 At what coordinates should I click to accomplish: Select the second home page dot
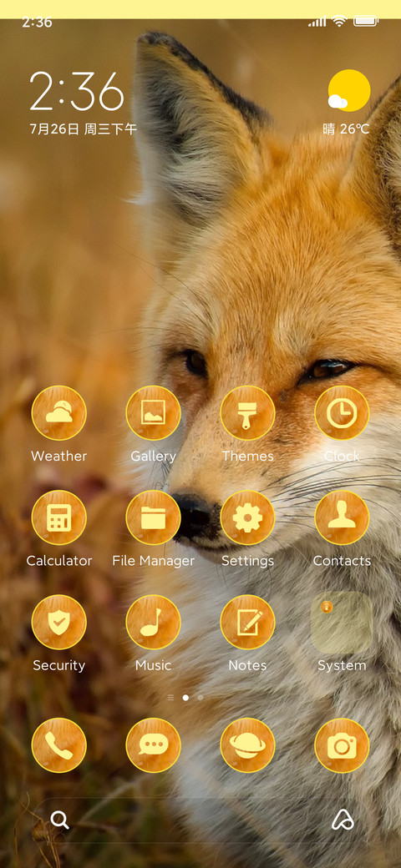(x=185, y=698)
